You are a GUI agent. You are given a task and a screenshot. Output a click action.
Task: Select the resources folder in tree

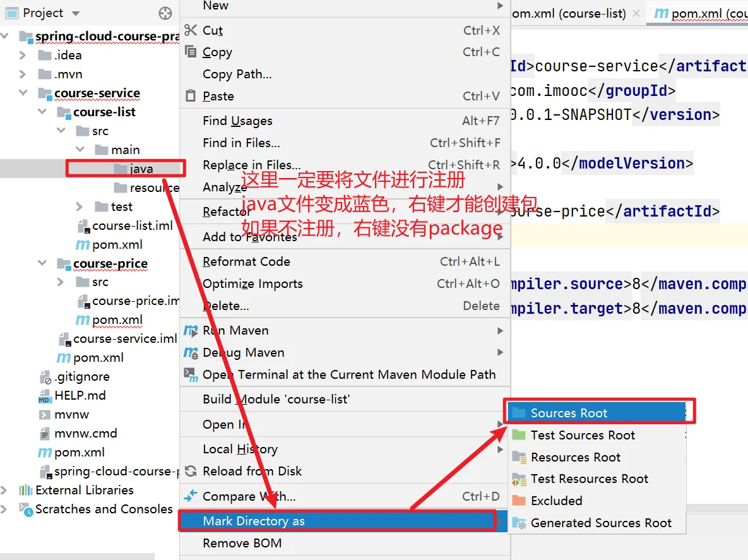coord(146,188)
